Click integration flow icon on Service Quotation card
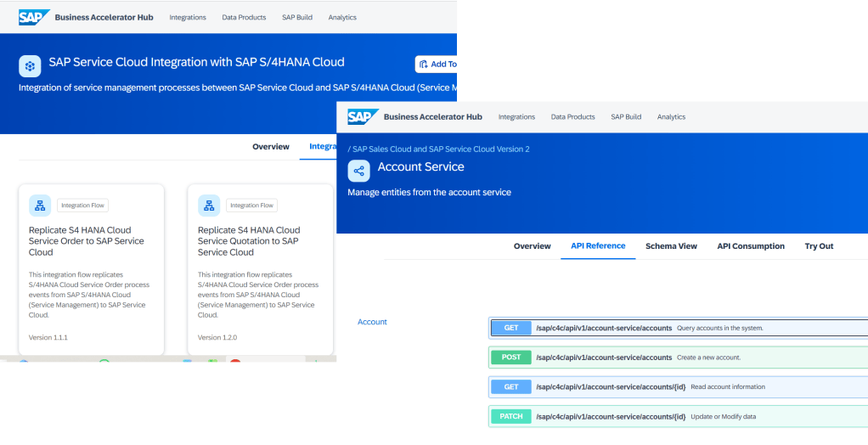This screenshot has height=445, width=868. coord(209,206)
